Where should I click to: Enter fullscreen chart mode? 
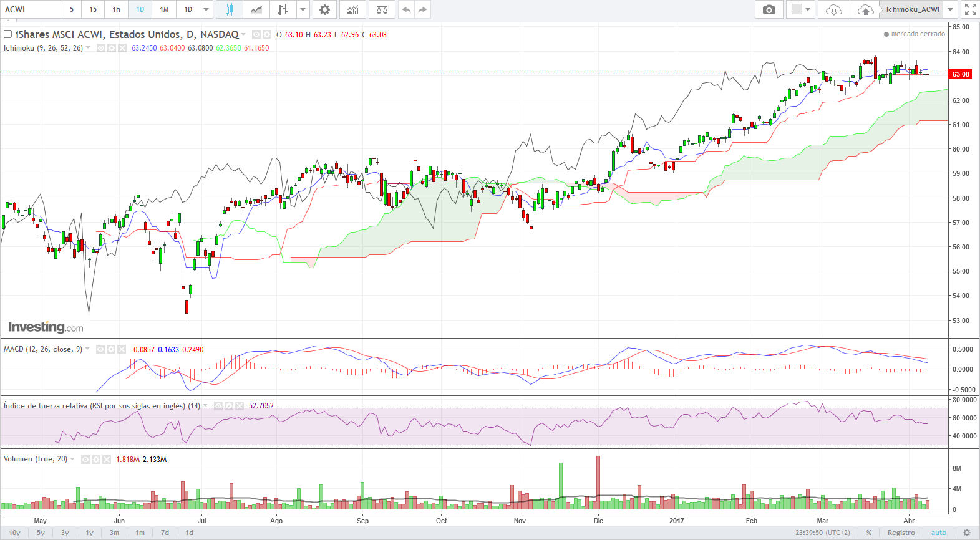970,9
